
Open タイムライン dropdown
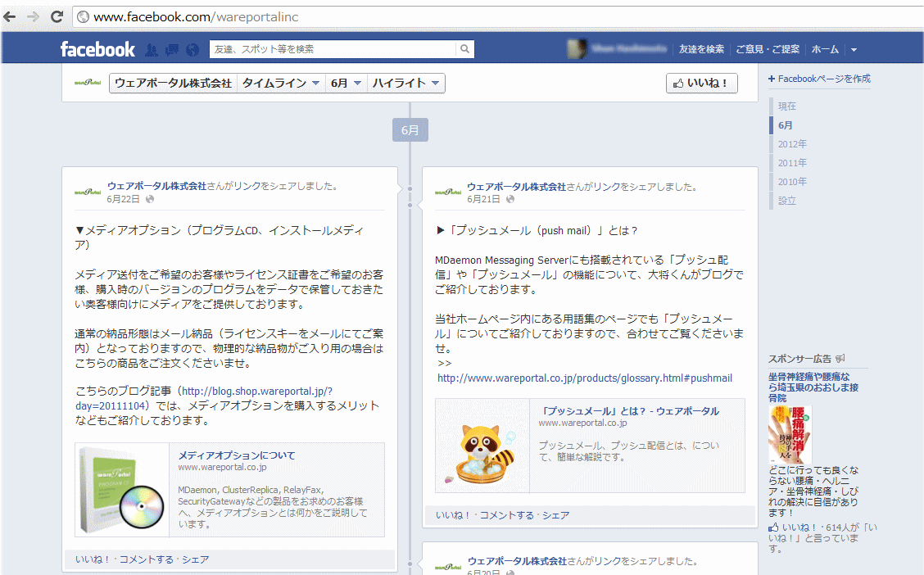coord(280,83)
